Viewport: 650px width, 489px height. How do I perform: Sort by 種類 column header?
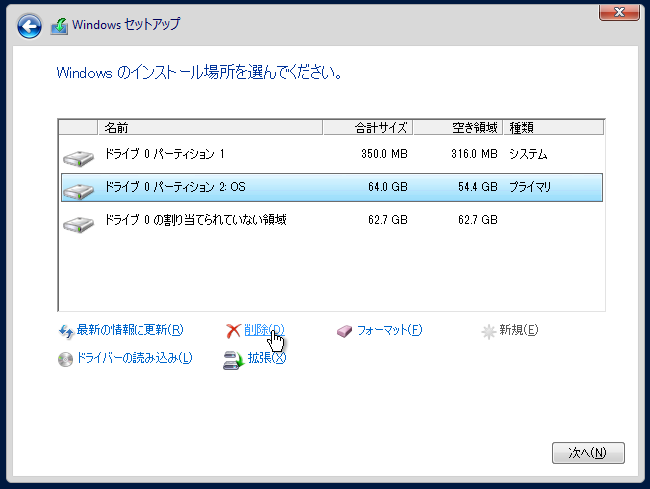553,128
